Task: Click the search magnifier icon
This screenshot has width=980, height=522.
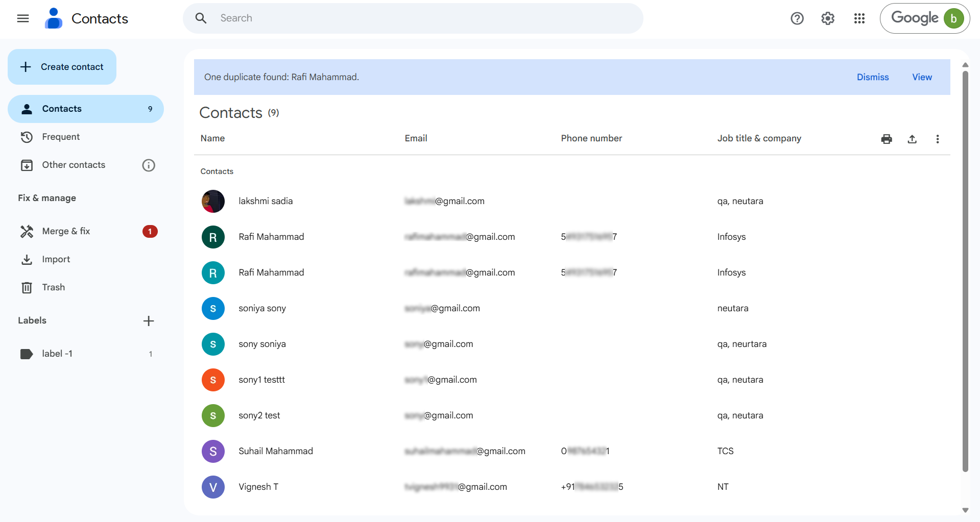Action: tap(201, 18)
